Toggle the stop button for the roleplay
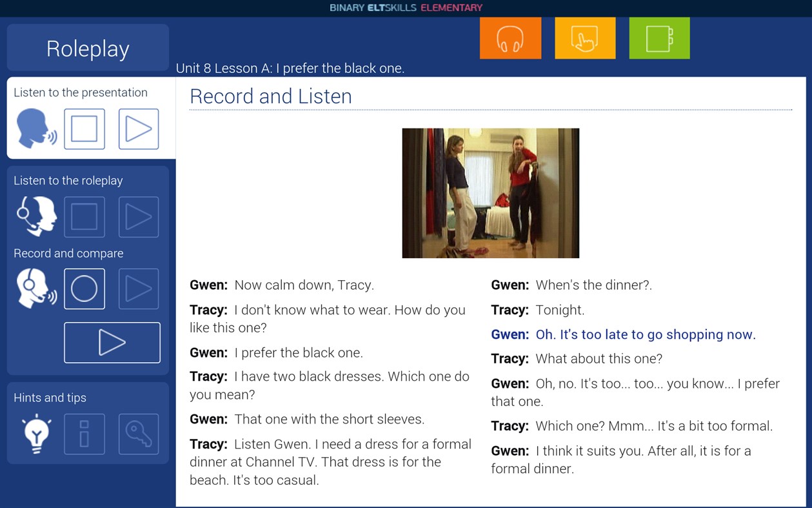The width and height of the screenshot is (812, 508). 84,217
